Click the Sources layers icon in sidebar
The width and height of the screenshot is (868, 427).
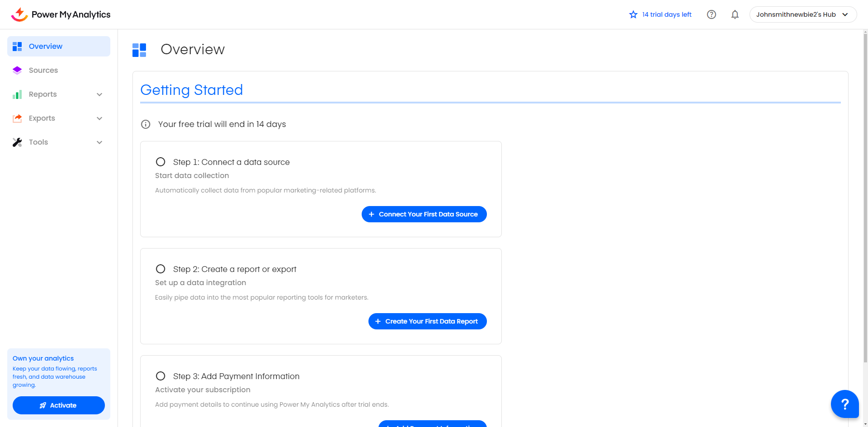[17, 70]
